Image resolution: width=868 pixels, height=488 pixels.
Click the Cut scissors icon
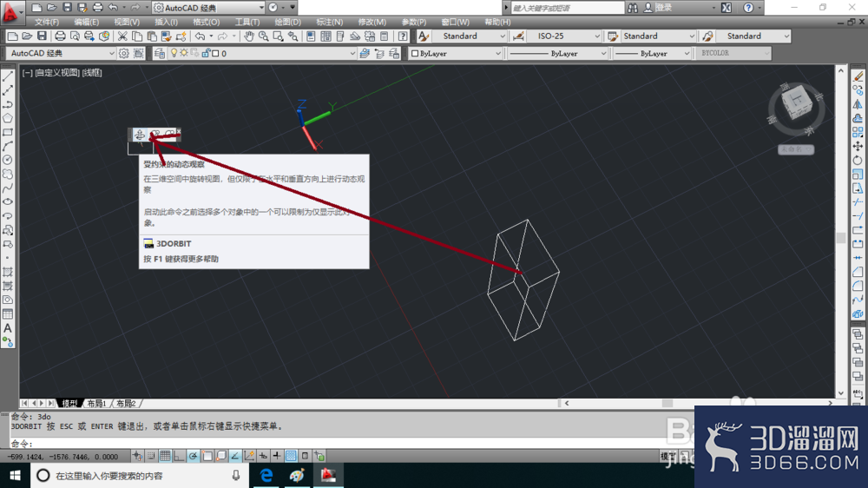(x=122, y=36)
